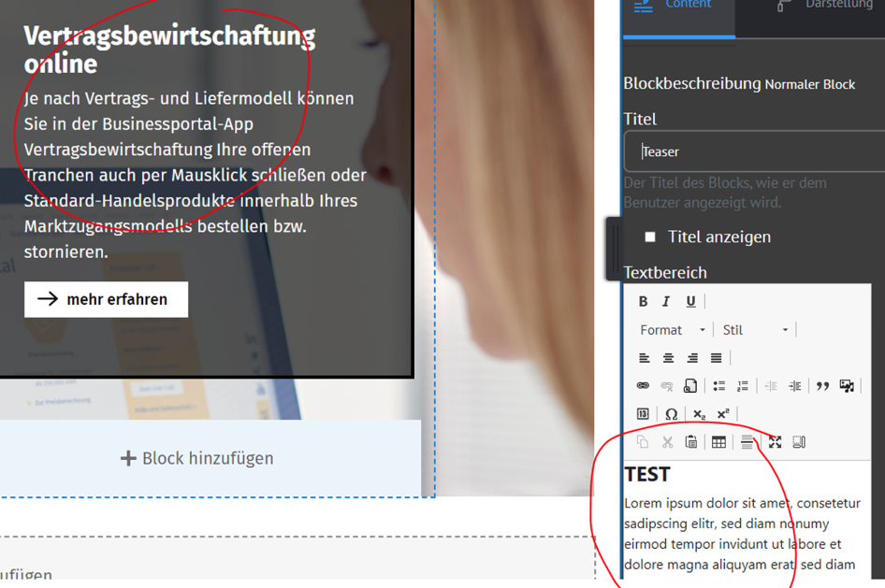
Task: Apply block quote formatting
Action: pyautogui.click(x=823, y=385)
